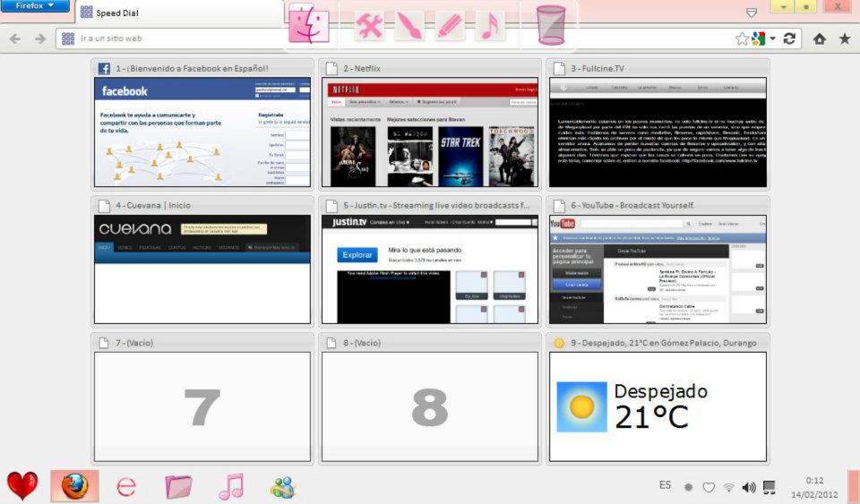This screenshot has height=504, width=860.
Task: Open the pink wrench tools icon
Action: (x=369, y=26)
